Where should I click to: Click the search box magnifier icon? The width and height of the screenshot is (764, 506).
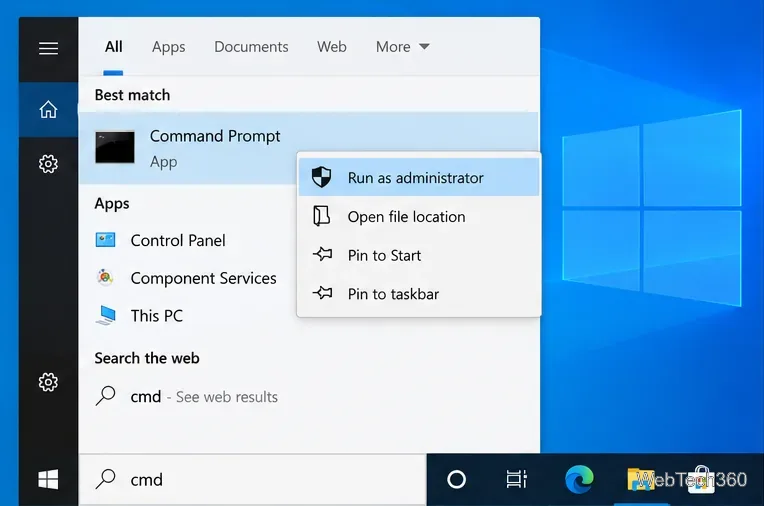105,479
